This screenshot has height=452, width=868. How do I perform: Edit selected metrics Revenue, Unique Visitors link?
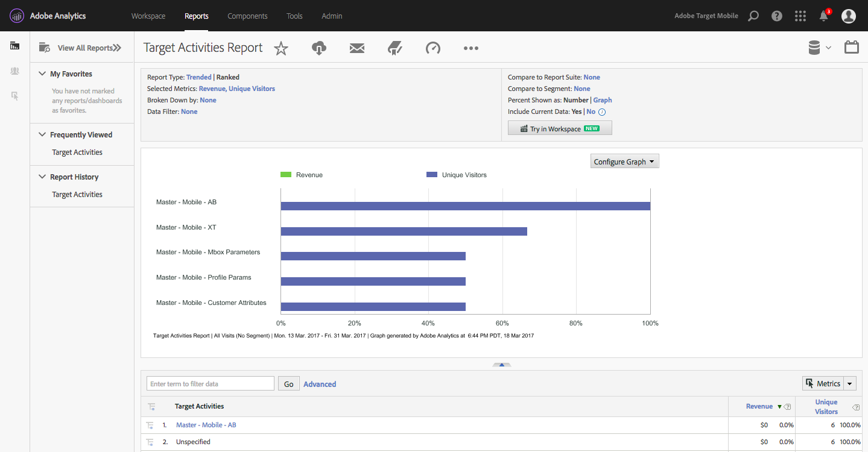[237, 89]
